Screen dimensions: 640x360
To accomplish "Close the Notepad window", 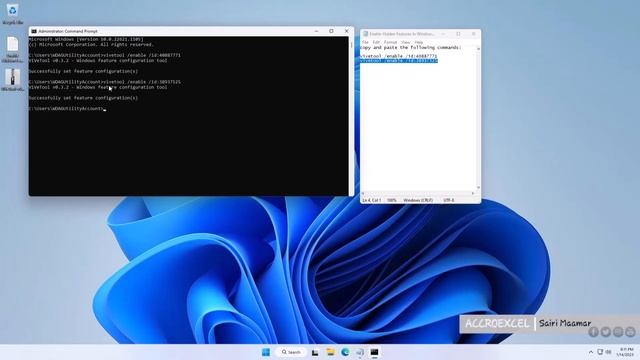I will (x=473, y=34).
